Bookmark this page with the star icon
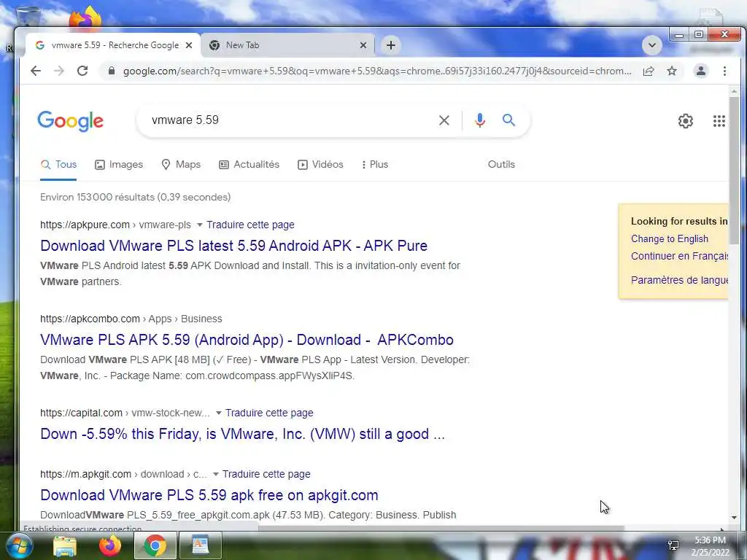Screen dimensions: 747x560 pos(672,71)
